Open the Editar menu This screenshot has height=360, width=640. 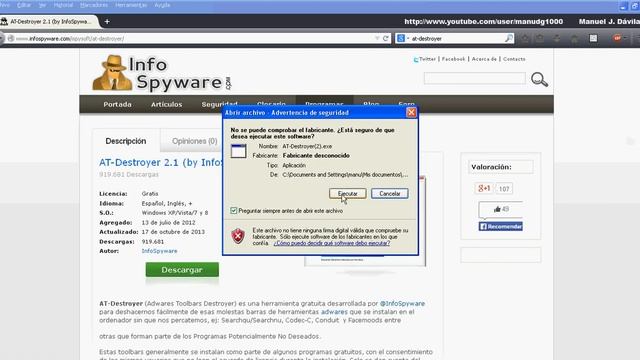pyautogui.click(x=24, y=5)
